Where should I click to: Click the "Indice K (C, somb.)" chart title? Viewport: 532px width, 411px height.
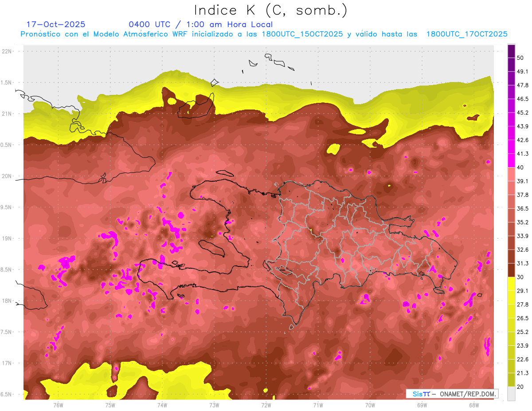click(x=270, y=10)
